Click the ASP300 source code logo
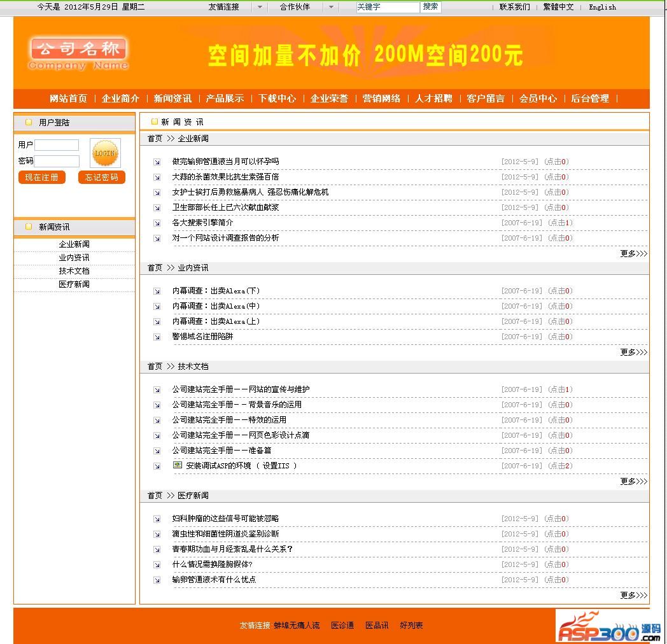The image size is (667, 644). (608, 626)
